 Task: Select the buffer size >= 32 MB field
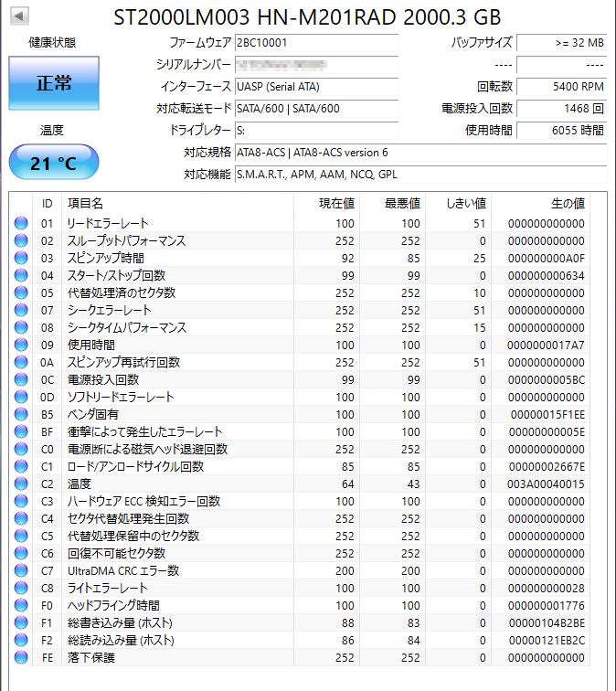(x=562, y=43)
